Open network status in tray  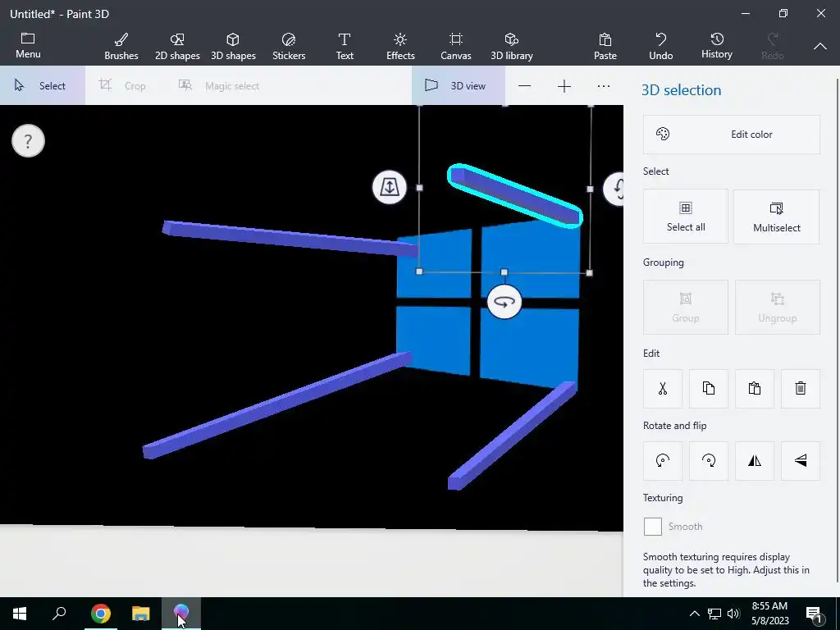tap(714, 614)
